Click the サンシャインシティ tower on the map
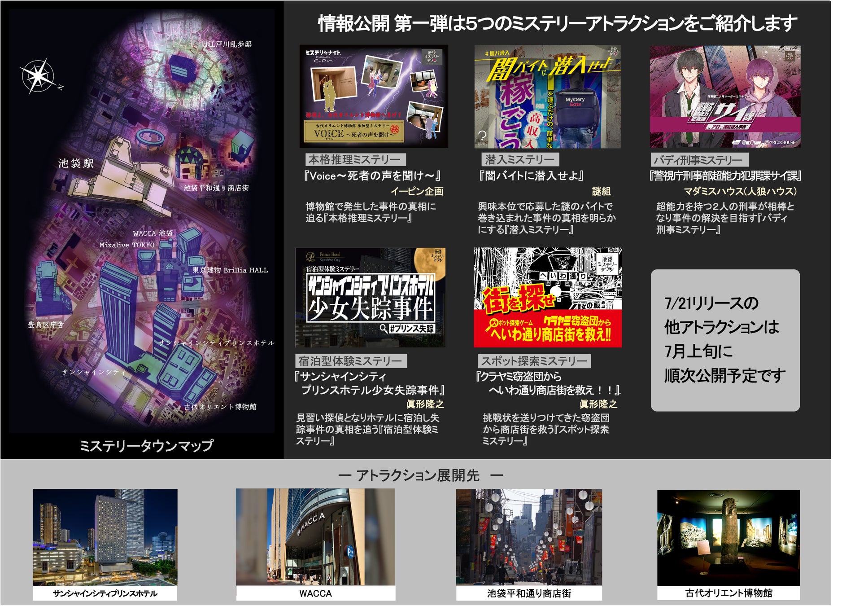 (x=118, y=314)
